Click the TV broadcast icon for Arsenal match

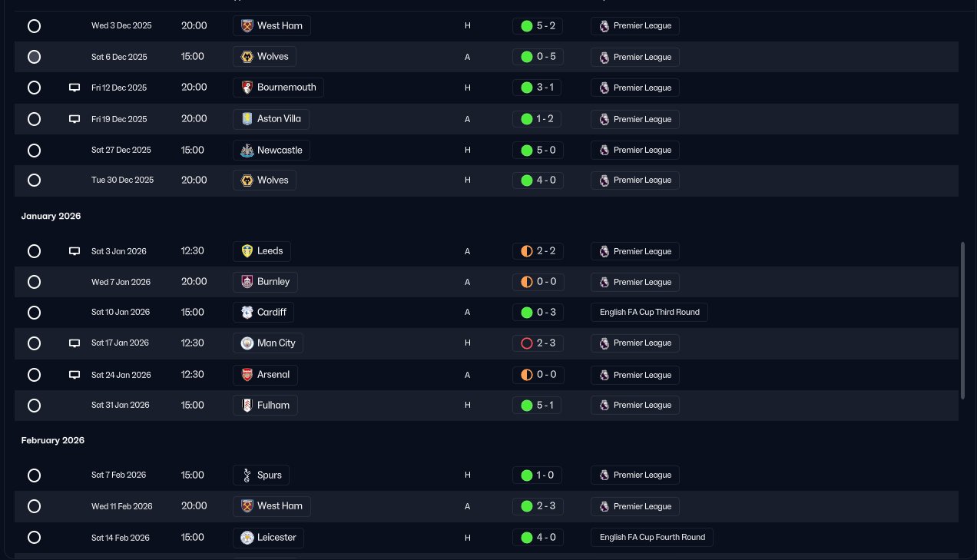click(x=75, y=375)
